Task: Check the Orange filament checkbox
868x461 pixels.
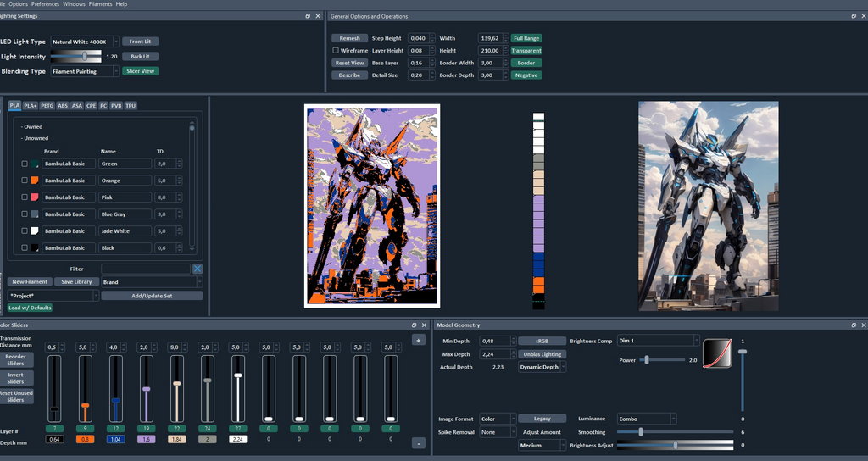Action: coord(25,181)
